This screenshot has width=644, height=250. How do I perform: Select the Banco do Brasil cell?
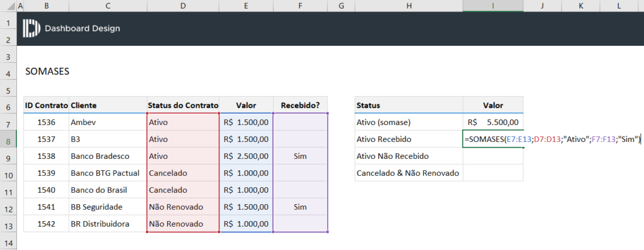pos(108,190)
